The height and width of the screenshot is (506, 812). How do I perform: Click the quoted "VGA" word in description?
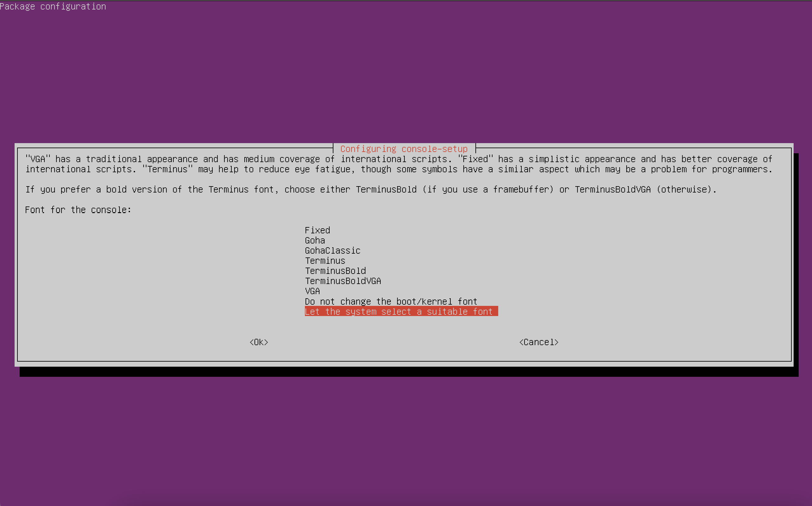pyautogui.click(x=38, y=159)
